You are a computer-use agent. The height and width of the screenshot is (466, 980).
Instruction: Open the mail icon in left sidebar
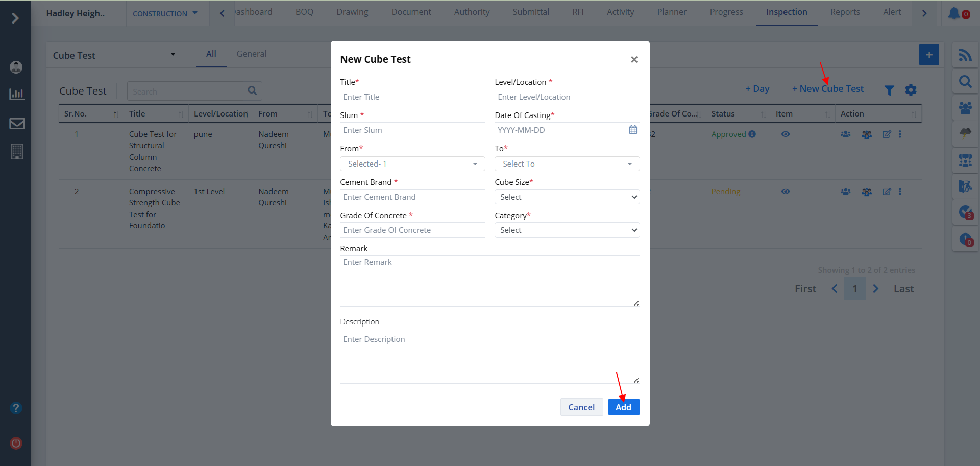click(17, 123)
